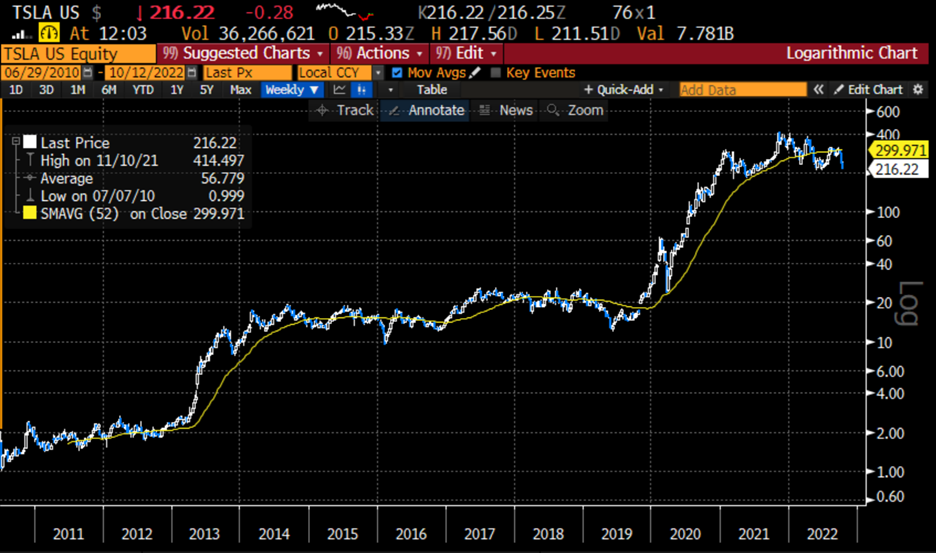Switch to the Table view
Image resolution: width=936 pixels, height=553 pixels.
[x=432, y=90]
